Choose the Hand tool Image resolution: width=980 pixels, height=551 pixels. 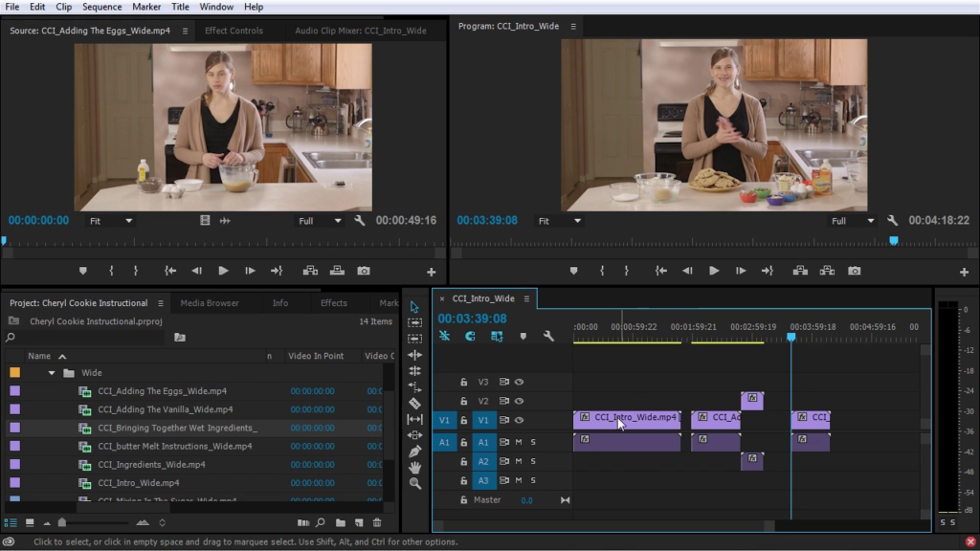[414, 467]
